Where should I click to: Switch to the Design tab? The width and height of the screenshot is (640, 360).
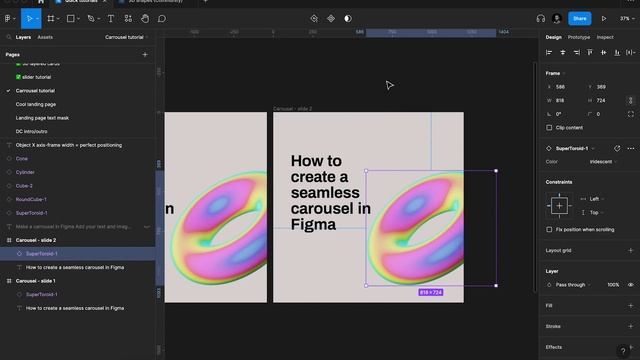click(553, 37)
